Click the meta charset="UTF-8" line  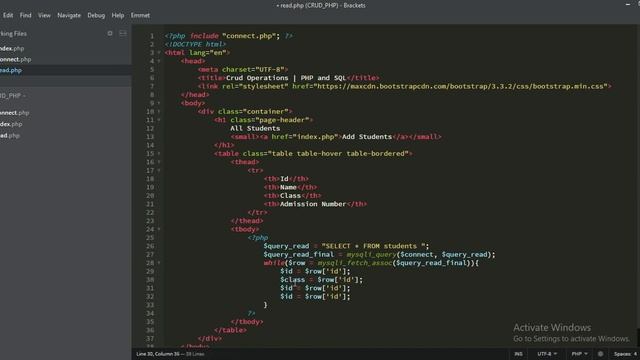pyautogui.click(x=243, y=69)
